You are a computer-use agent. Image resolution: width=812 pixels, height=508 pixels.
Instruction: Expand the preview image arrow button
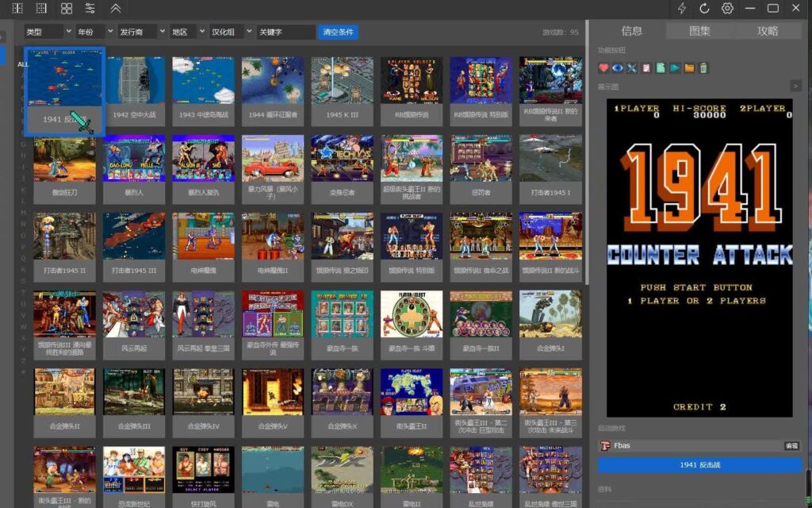(x=796, y=86)
